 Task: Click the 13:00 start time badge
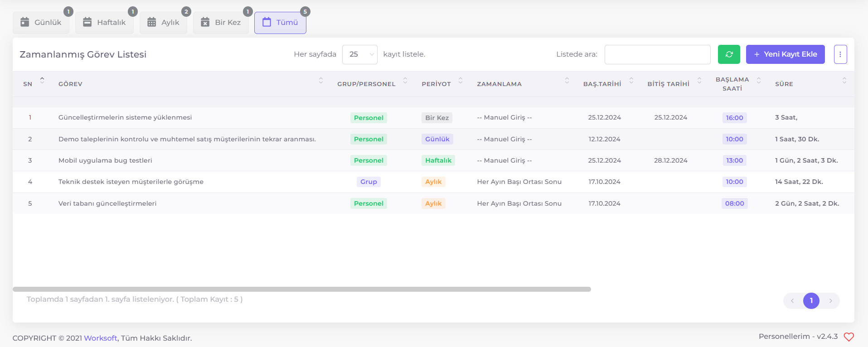(734, 160)
